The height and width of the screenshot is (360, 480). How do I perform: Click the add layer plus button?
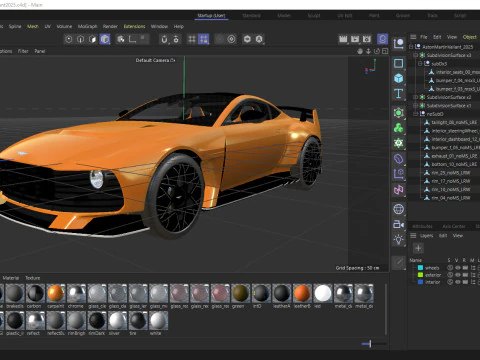(x=418, y=248)
